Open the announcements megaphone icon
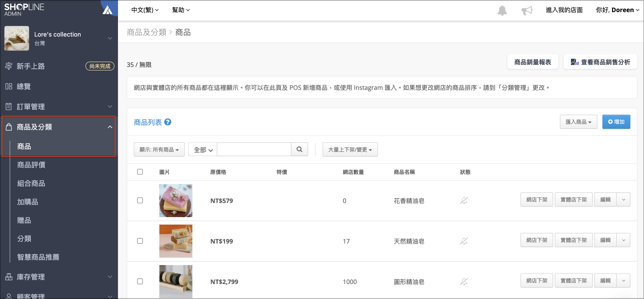The height and width of the screenshot is (299, 644). 527,10
